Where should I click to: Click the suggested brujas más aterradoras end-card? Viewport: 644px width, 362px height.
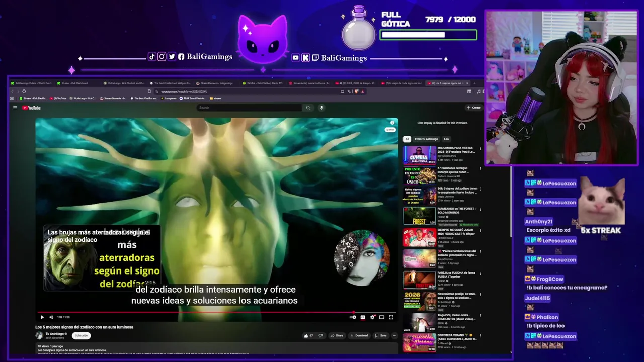coord(102,258)
